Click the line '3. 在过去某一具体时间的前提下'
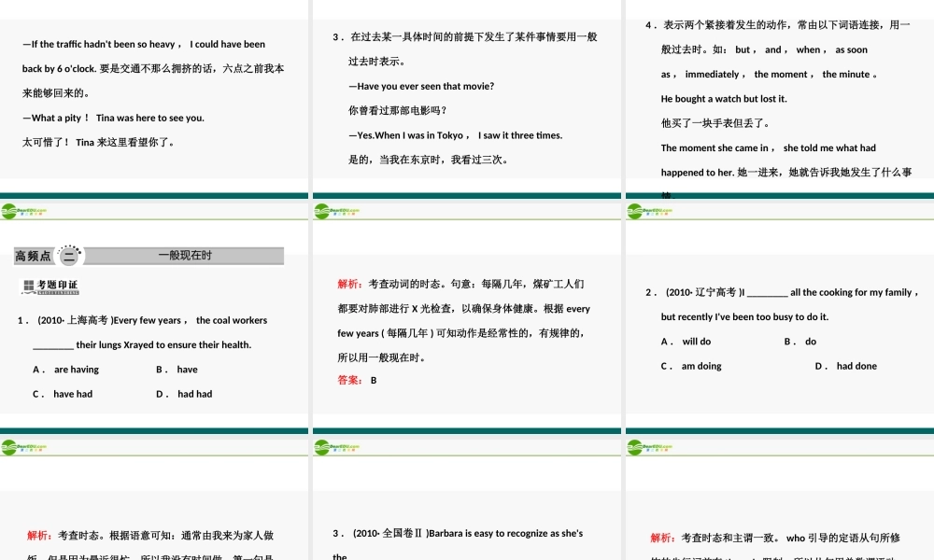 click(465, 37)
